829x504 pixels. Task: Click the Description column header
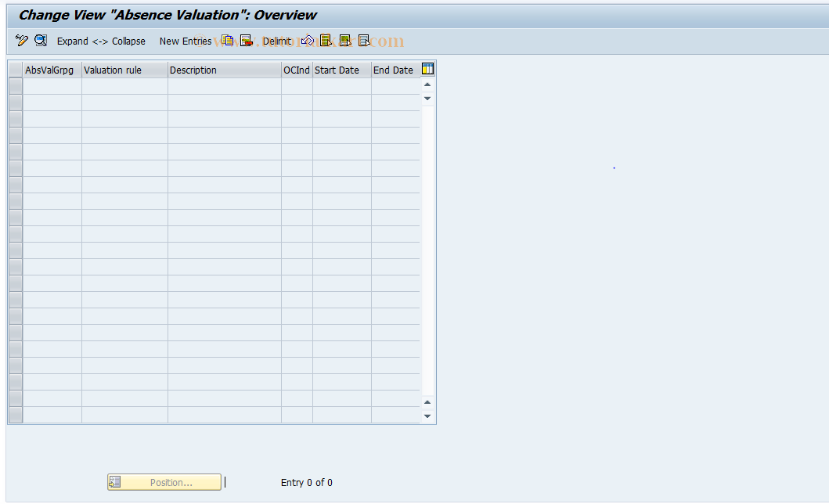[225, 70]
